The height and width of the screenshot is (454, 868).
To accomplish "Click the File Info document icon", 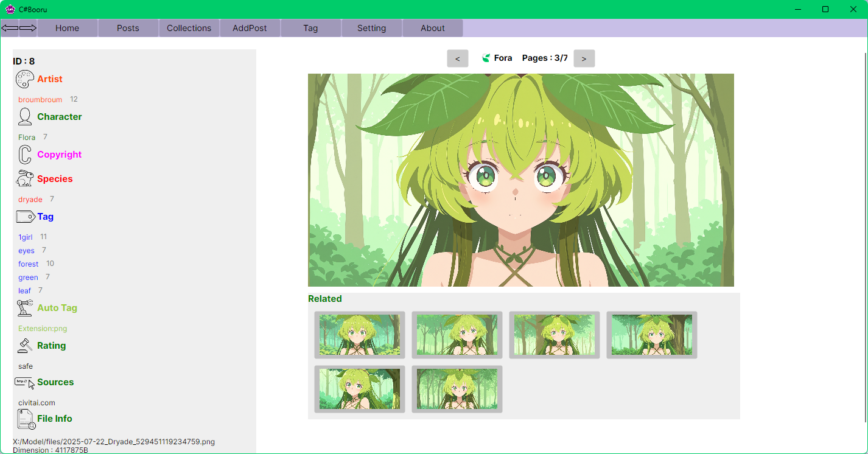I will click(x=26, y=419).
